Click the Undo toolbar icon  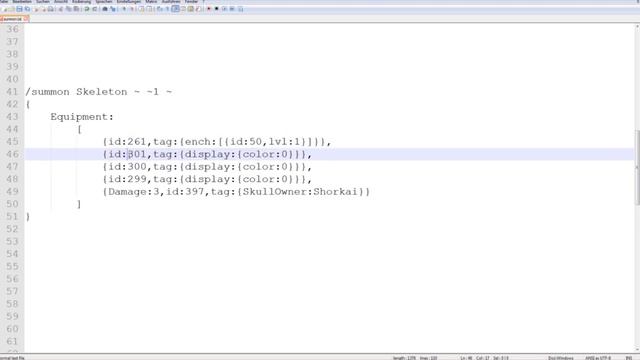coord(87,9)
